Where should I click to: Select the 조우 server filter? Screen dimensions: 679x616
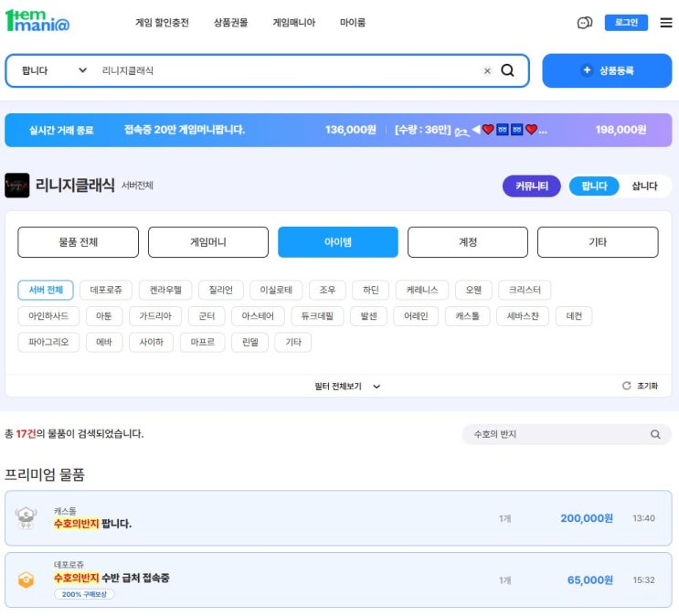pyautogui.click(x=327, y=290)
